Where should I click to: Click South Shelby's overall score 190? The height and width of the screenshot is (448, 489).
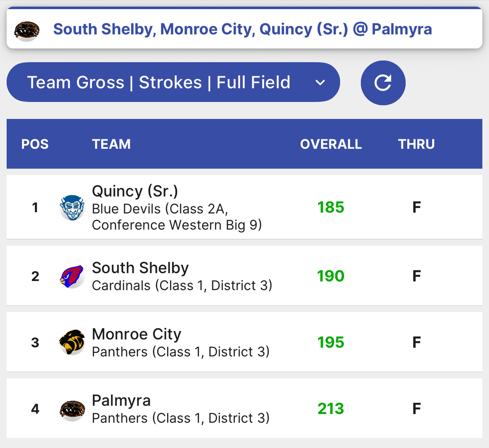331,276
